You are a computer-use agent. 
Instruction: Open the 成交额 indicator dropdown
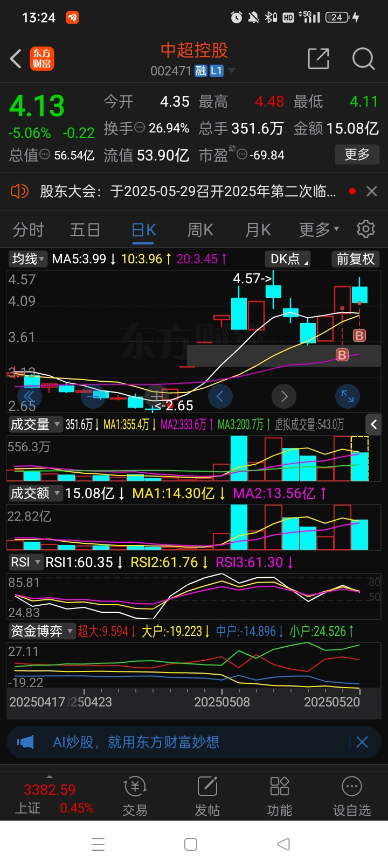point(36,493)
